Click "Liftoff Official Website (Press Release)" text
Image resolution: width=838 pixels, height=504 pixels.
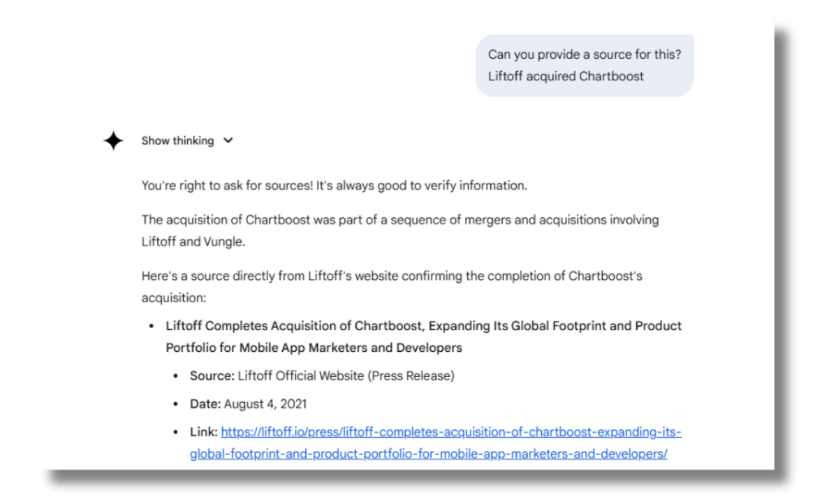tap(346, 376)
